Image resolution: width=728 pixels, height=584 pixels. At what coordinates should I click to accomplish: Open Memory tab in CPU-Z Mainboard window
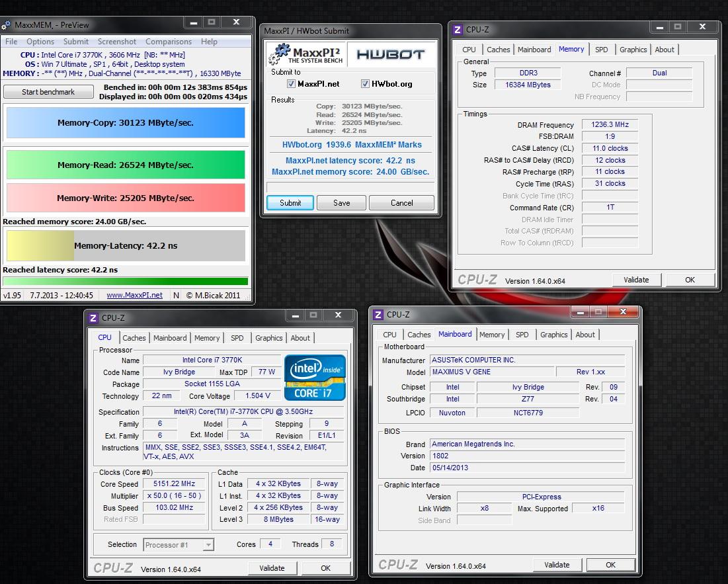492,335
